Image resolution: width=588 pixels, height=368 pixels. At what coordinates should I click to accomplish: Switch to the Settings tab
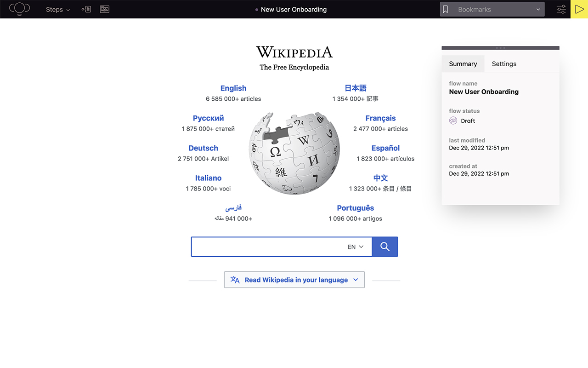pos(504,64)
